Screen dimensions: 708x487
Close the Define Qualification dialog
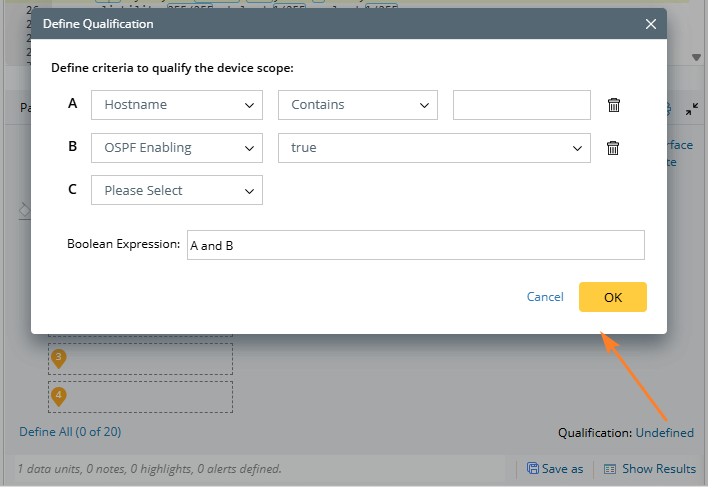(650, 23)
